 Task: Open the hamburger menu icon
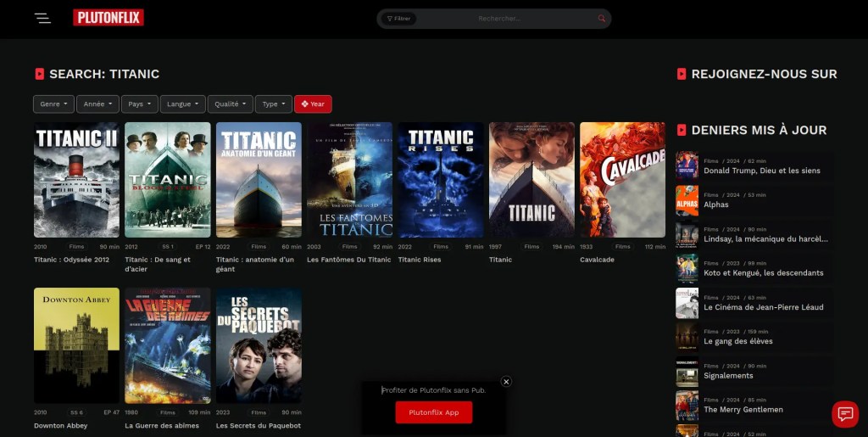[42, 19]
